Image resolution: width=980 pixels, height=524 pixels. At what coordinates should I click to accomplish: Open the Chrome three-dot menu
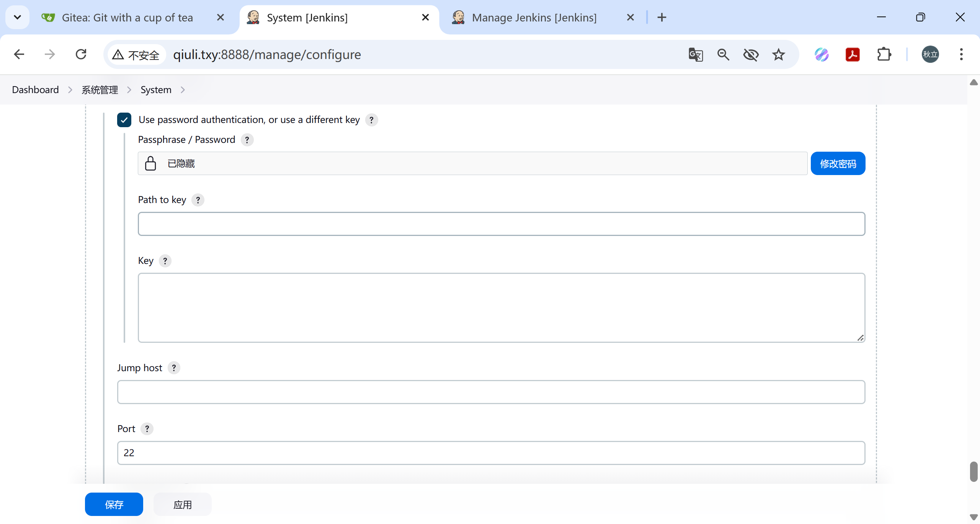click(x=961, y=54)
